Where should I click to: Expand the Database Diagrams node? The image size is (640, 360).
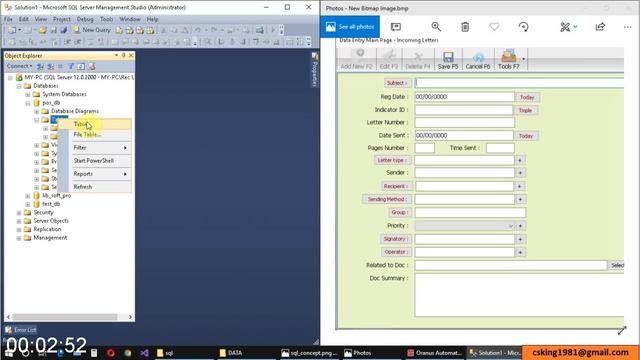tap(37, 111)
